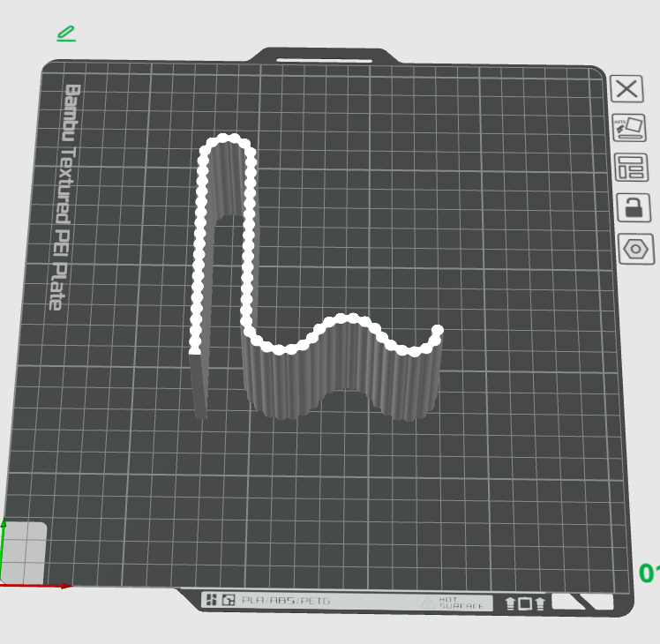Click the red X axis arrow

pyautogui.click(x=36, y=586)
